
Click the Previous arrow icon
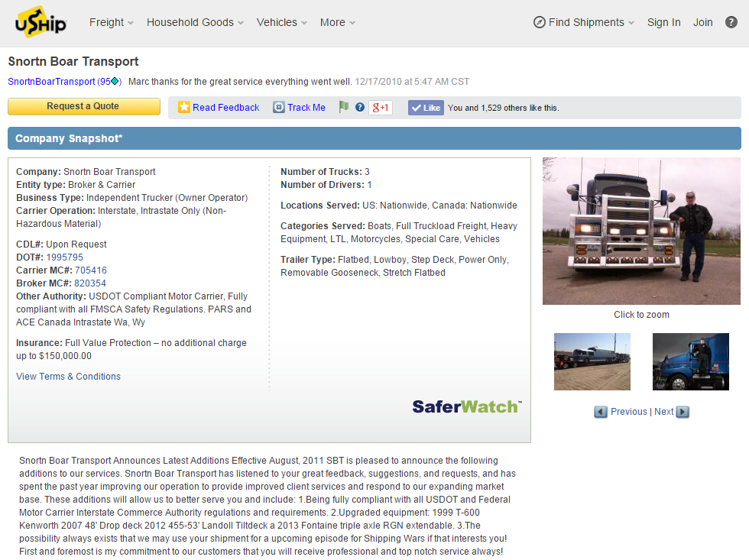pos(601,412)
